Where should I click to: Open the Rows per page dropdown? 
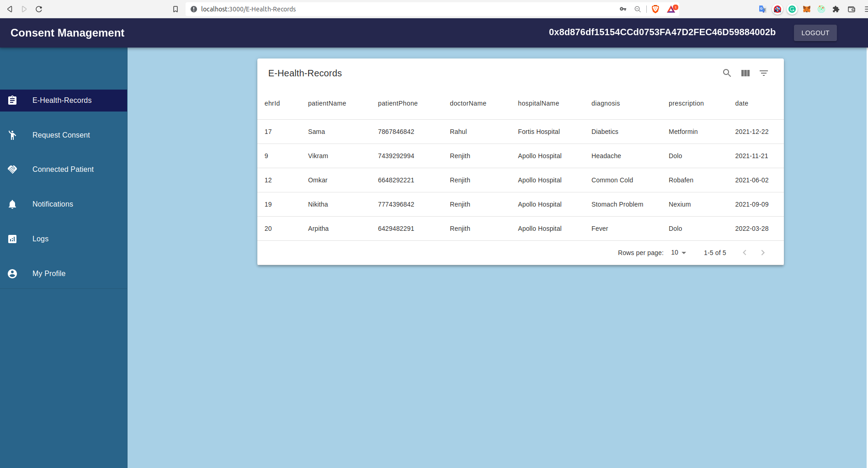(678, 253)
